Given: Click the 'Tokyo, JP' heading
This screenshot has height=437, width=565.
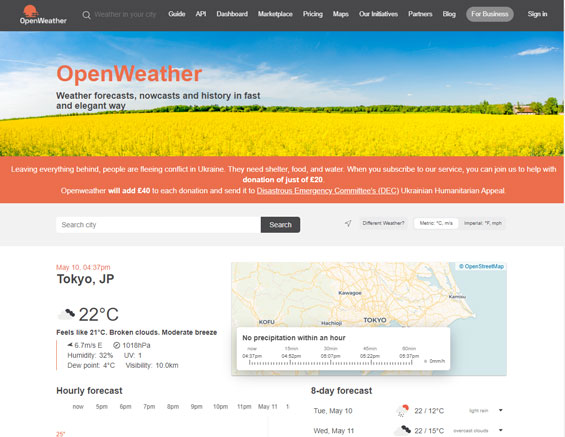Looking at the screenshot, I should (x=85, y=279).
